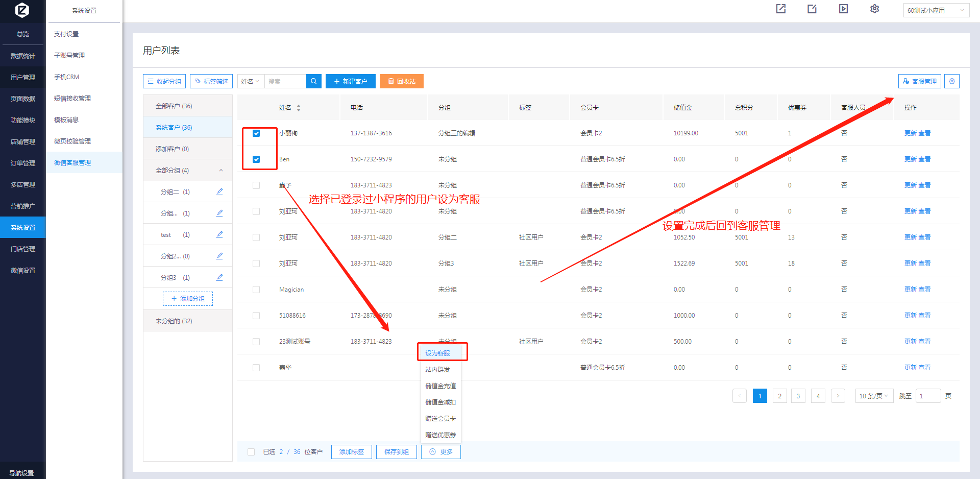Open the 姓名 search field dropdown

click(x=251, y=81)
